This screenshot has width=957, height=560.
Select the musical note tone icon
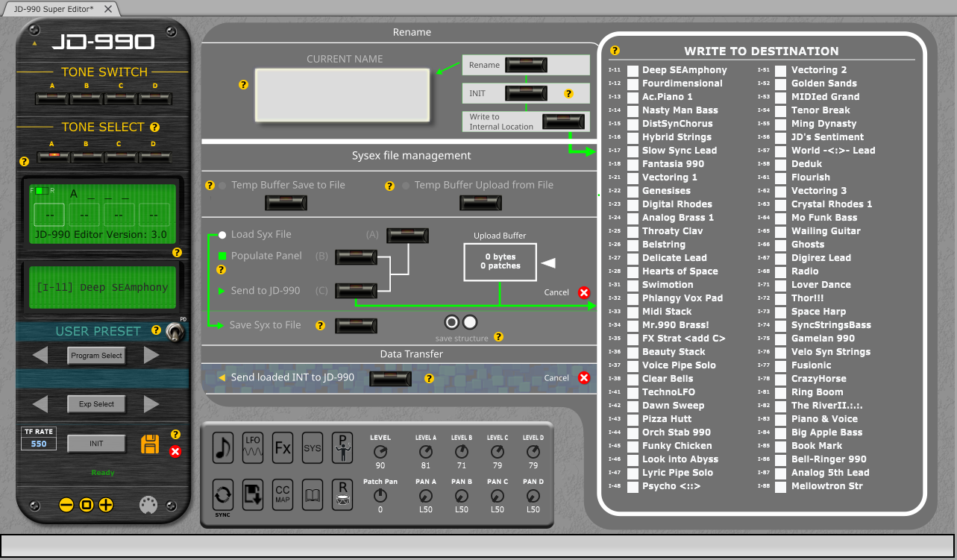click(223, 447)
